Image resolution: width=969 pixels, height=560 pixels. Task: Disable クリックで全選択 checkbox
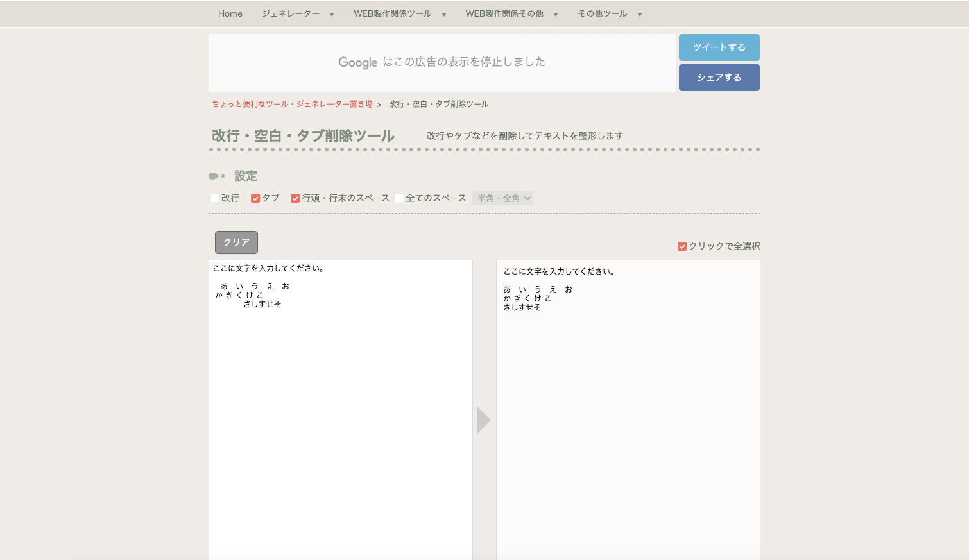(682, 246)
